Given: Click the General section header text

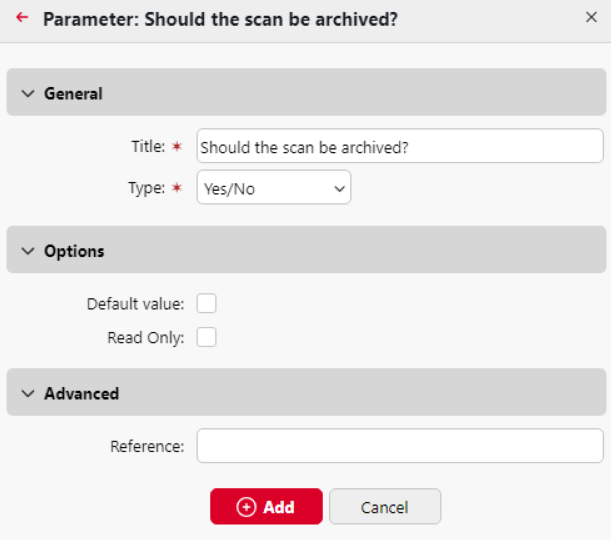Looking at the screenshot, I should [73, 93].
